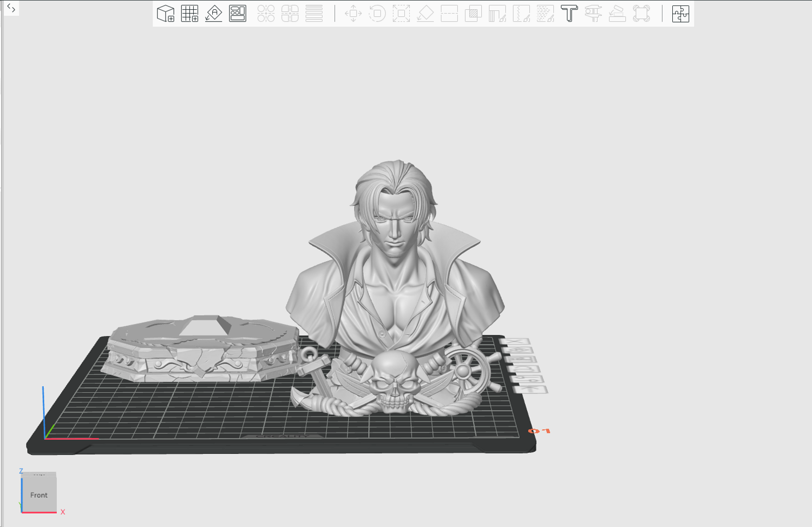Run Auto Orient from the toolbar
This screenshot has height=527, width=812.
pos(214,14)
